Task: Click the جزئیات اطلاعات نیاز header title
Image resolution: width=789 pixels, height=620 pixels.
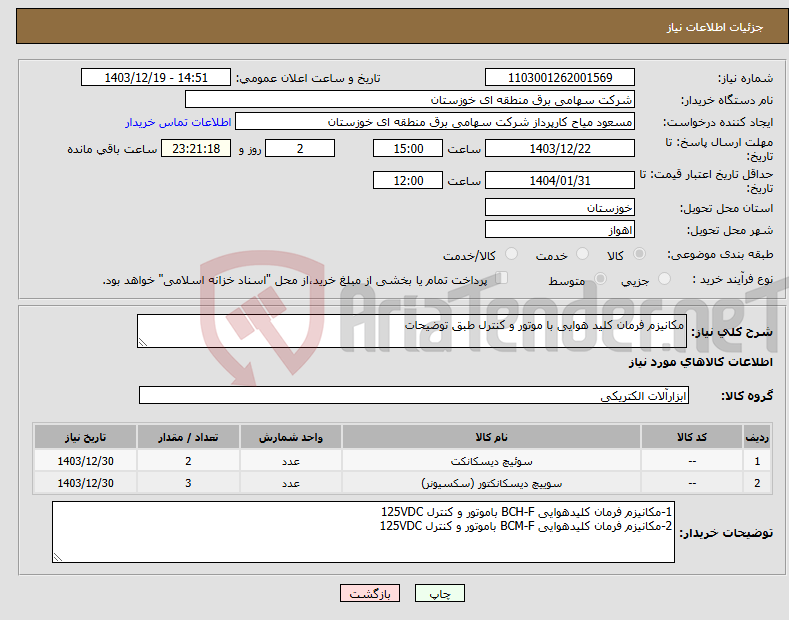Action: point(715,27)
